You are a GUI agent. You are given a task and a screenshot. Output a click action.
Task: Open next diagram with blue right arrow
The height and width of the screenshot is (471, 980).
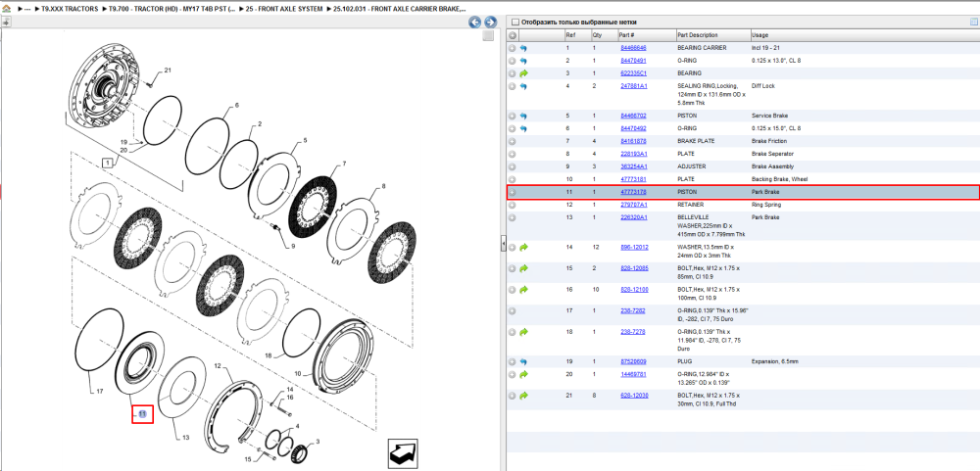click(x=491, y=23)
